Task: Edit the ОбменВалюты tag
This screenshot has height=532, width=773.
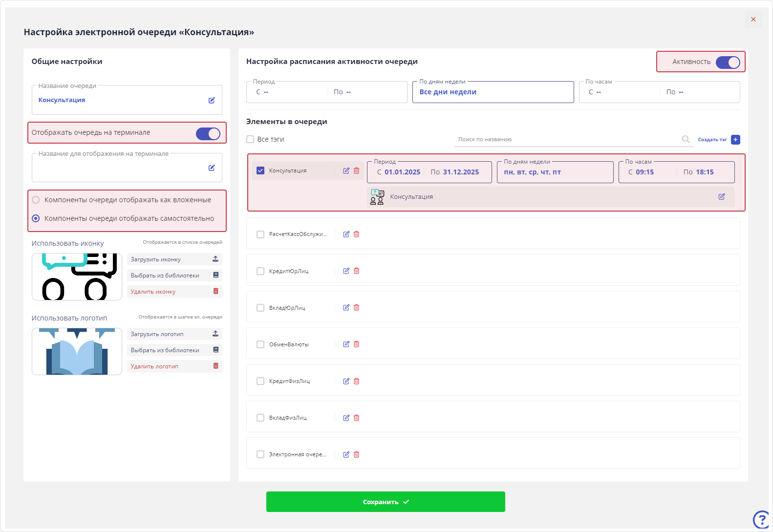Action: click(x=346, y=344)
